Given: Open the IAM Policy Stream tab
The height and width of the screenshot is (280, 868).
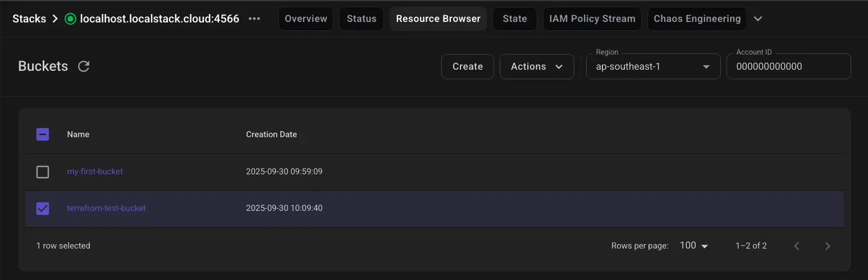Looking at the screenshot, I should [592, 19].
